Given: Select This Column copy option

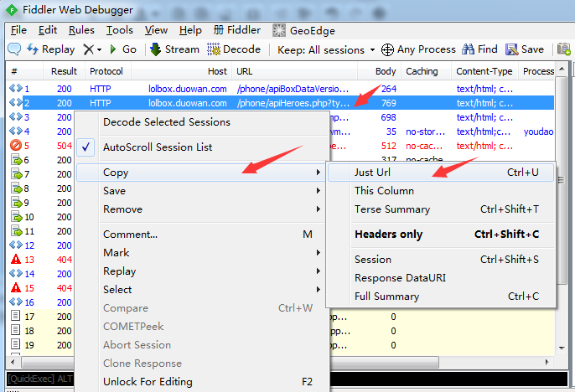Looking at the screenshot, I should coord(441,190).
